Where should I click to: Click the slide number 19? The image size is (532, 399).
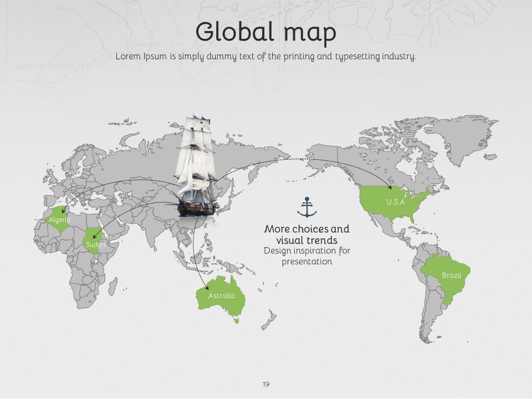tap(266, 384)
